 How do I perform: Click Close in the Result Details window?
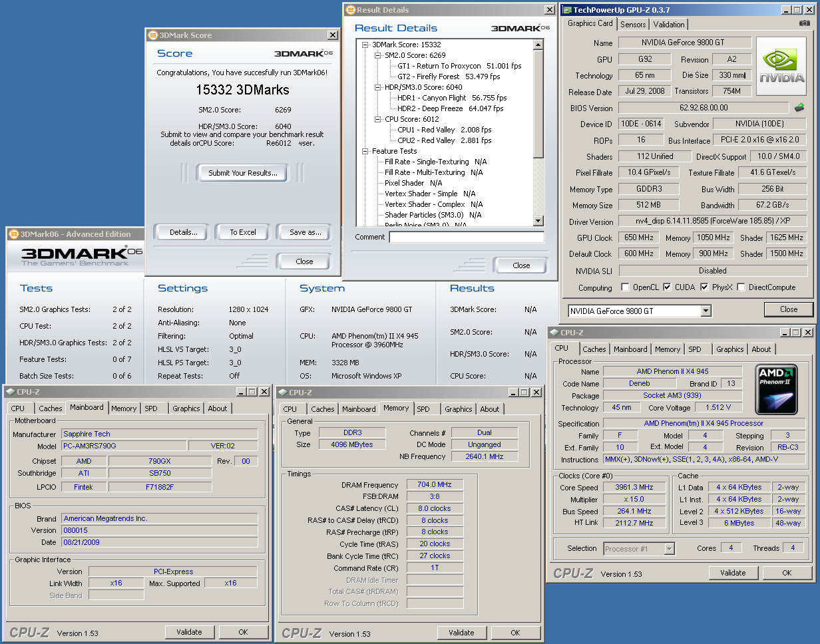pos(521,265)
